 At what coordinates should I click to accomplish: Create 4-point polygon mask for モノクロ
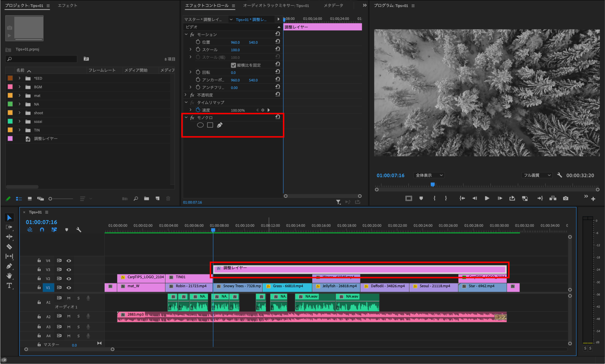[210, 125]
